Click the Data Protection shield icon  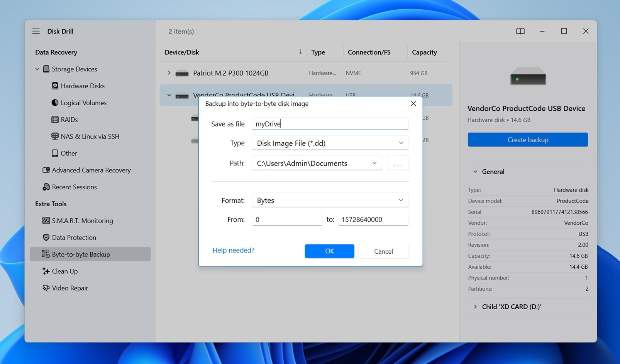(x=46, y=238)
